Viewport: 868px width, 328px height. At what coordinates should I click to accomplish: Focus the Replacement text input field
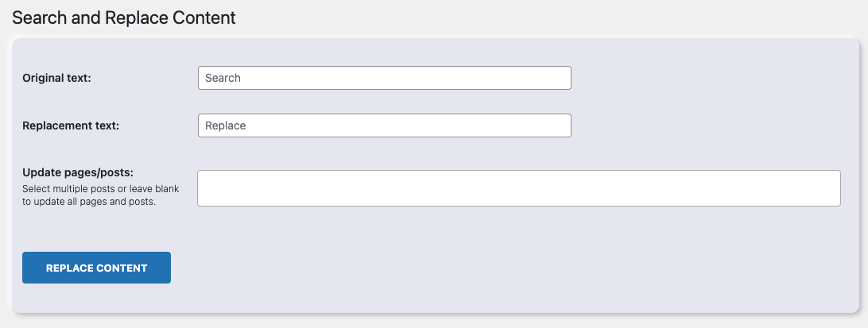click(384, 125)
